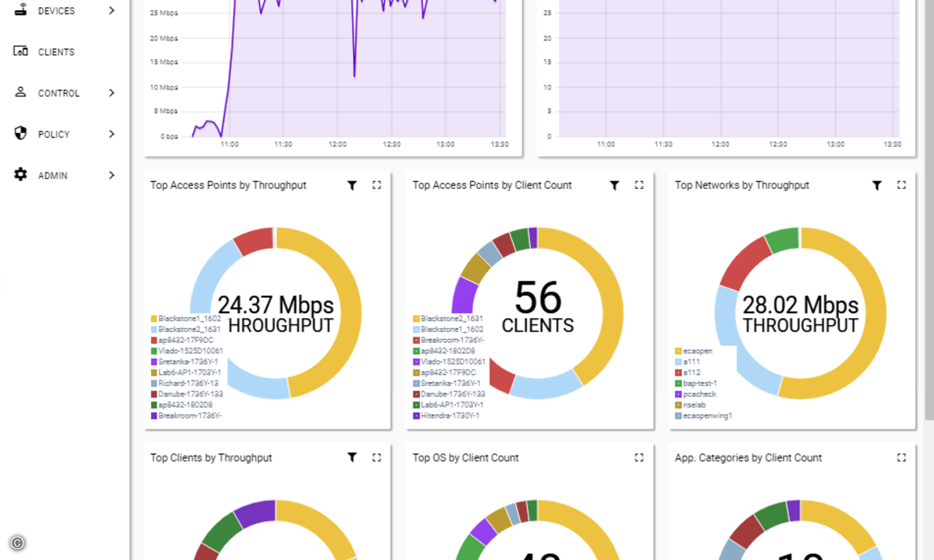The image size is (934, 560).
Task: Click 'Top Access Points by Throughput' title
Action: coord(228,185)
